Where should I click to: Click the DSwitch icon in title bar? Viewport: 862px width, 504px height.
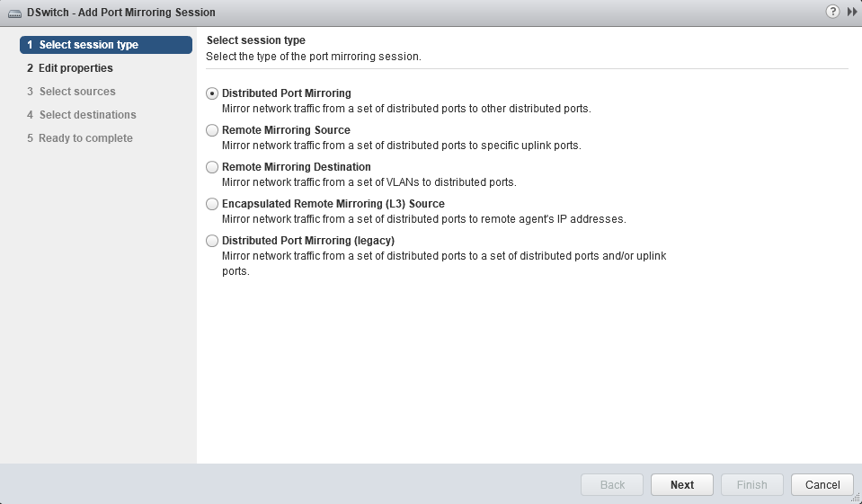pyautogui.click(x=14, y=13)
